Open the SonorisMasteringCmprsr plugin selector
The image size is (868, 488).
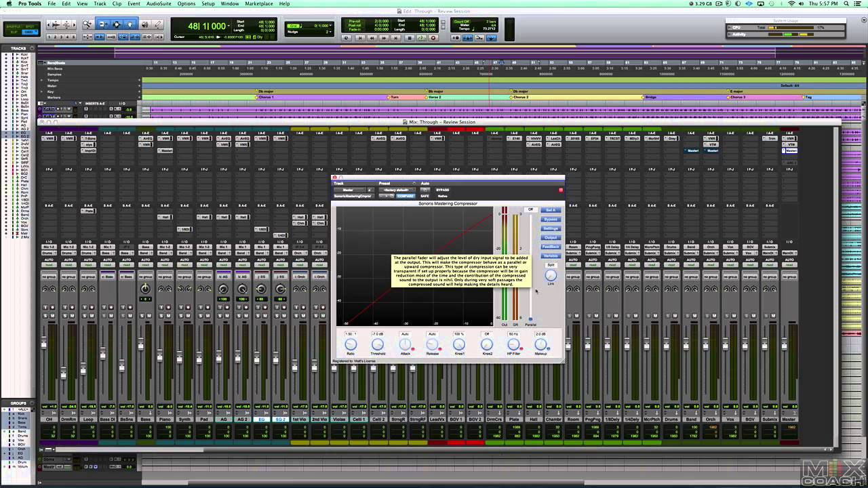[x=354, y=196]
